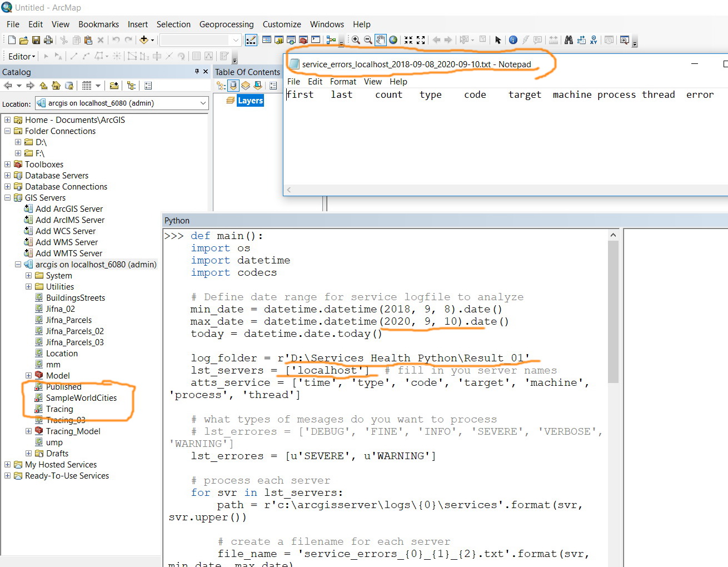The height and width of the screenshot is (567, 728).
Task: Open the Catalog window icon
Action: 279,40
